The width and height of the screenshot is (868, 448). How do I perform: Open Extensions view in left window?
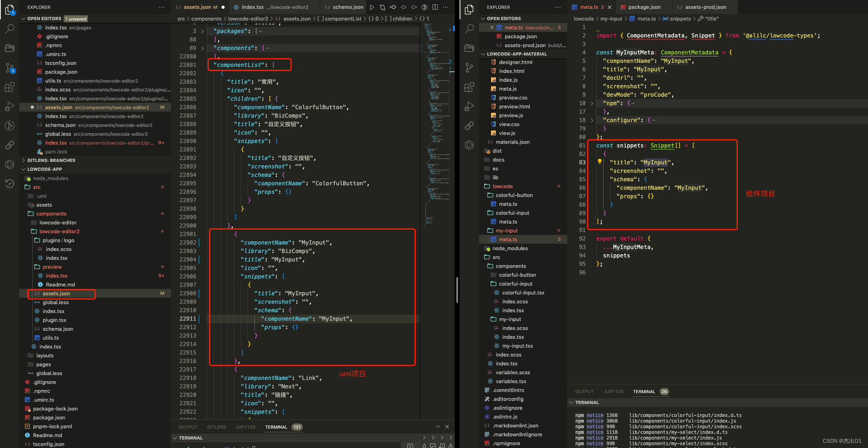tap(10, 87)
